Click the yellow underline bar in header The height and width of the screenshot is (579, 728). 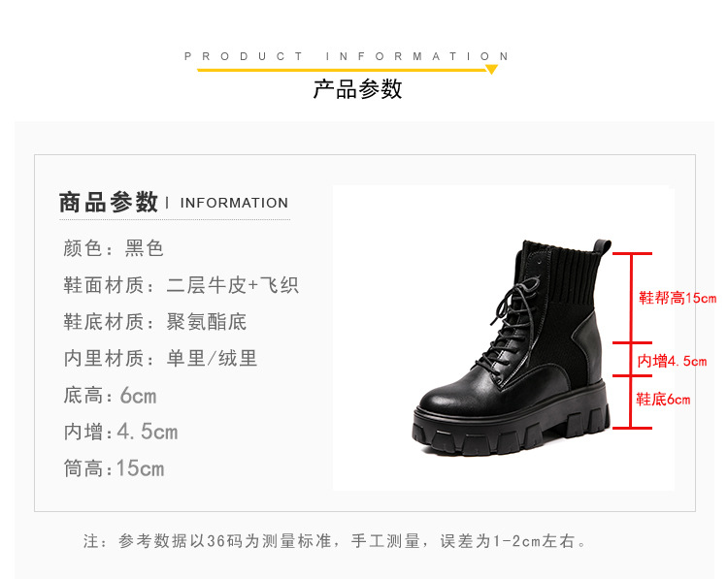(342, 70)
